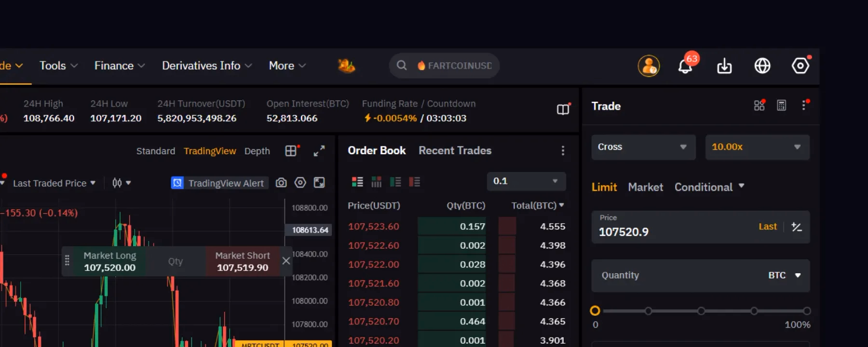The height and width of the screenshot is (347, 868).
Task: Click the chart expand square icon
Action: [x=319, y=183]
